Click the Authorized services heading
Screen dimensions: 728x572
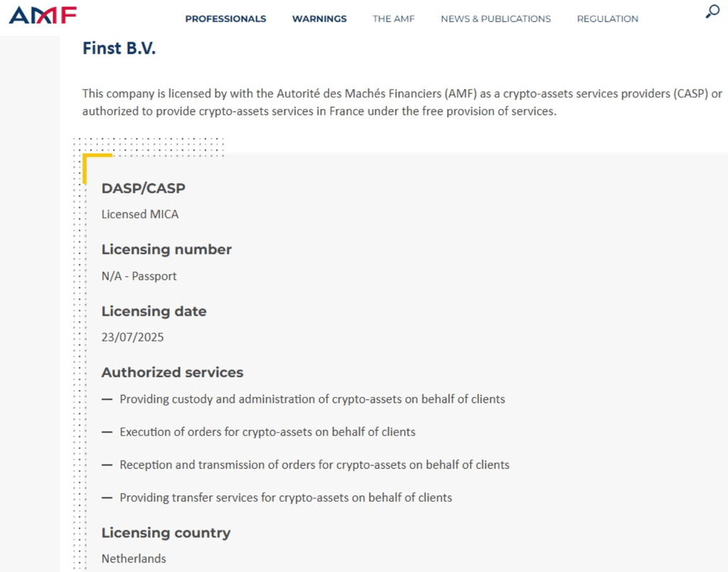tap(172, 372)
